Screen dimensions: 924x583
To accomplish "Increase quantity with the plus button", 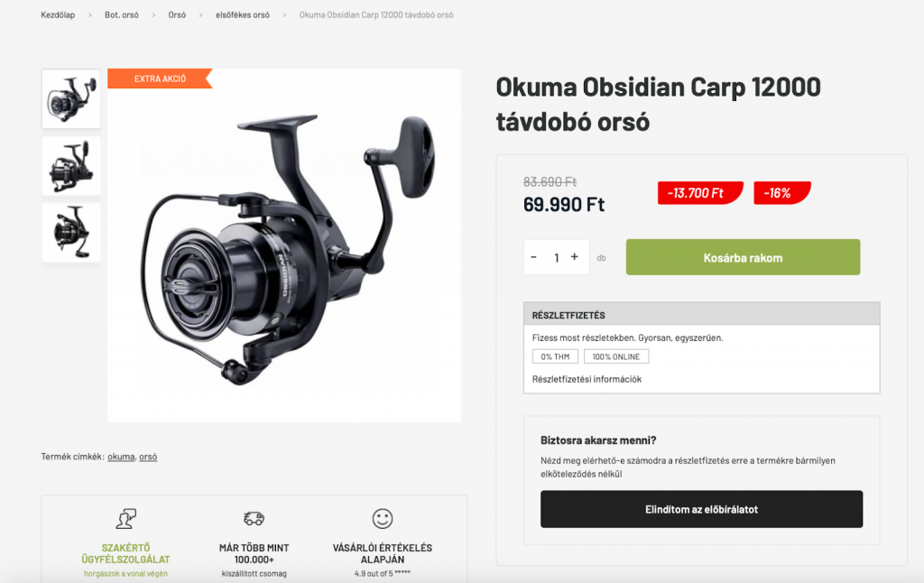I will point(575,257).
